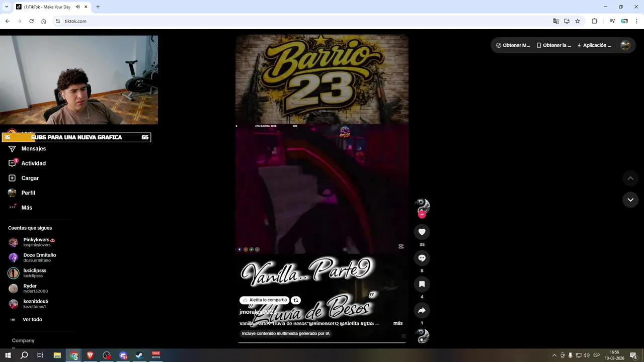The height and width of the screenshot is (362, 644).
Task: Show hidden system tray icons
Action: pyautogui.click(x=554, y=355)
